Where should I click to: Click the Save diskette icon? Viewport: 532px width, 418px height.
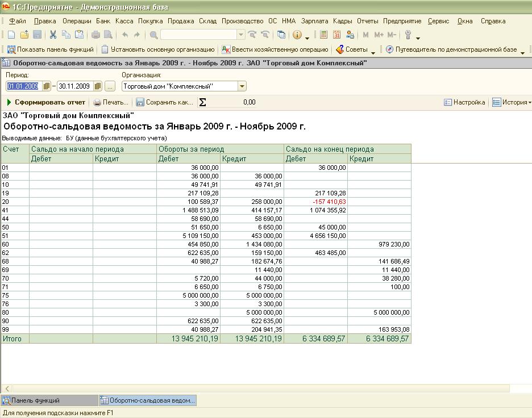click(38, 35)
